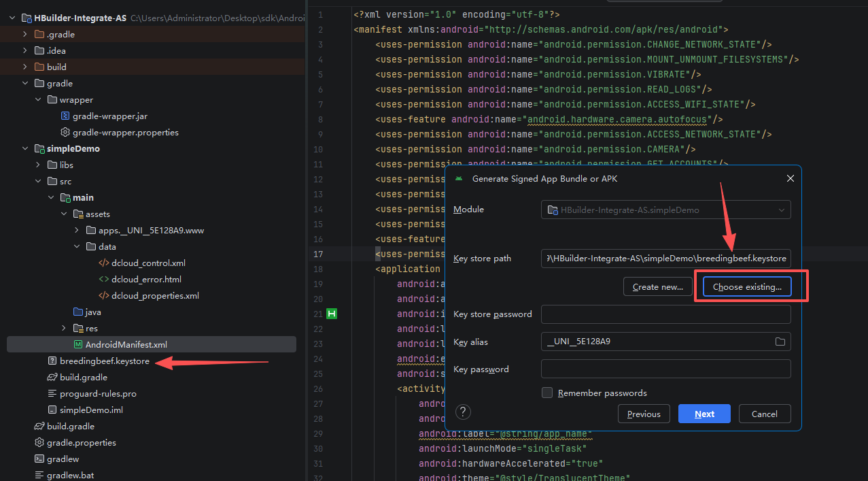Collapse the data folder
Screen dimensions: 868x481
coord(77,246)
